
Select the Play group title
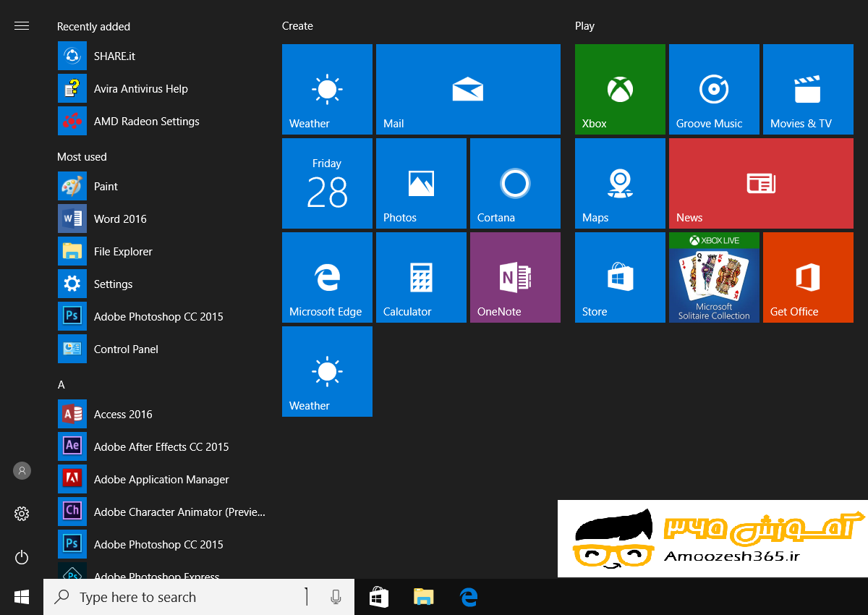pos(584,26)
